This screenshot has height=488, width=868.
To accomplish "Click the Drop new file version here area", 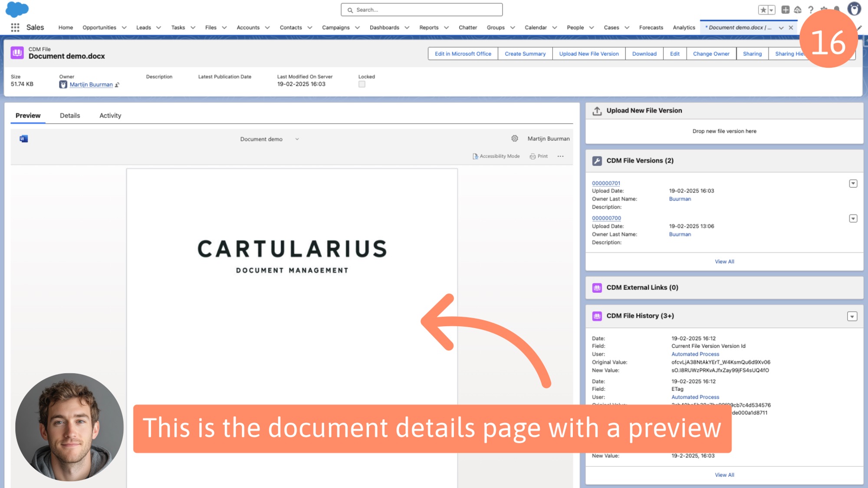I will pos(724,131).
